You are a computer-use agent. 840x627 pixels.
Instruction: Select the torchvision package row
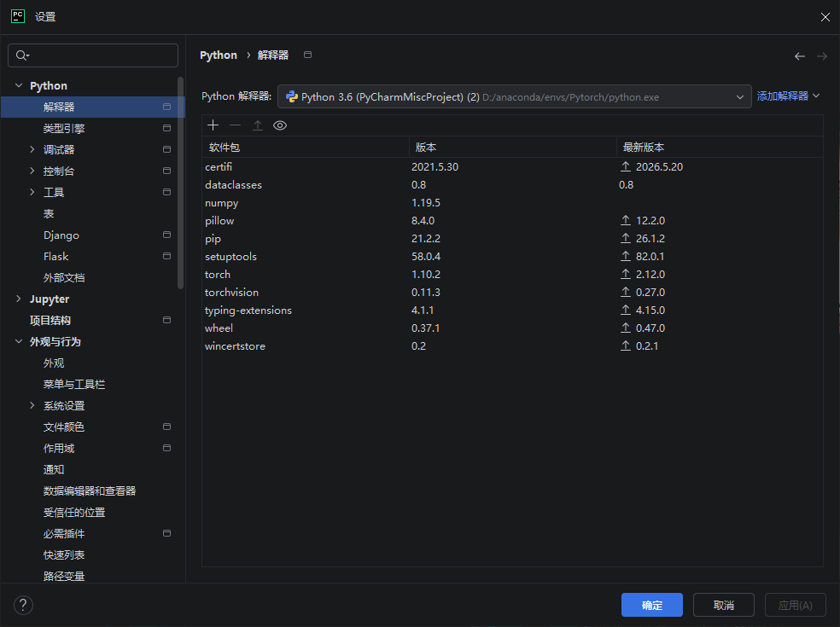click(x=512, y=292)
